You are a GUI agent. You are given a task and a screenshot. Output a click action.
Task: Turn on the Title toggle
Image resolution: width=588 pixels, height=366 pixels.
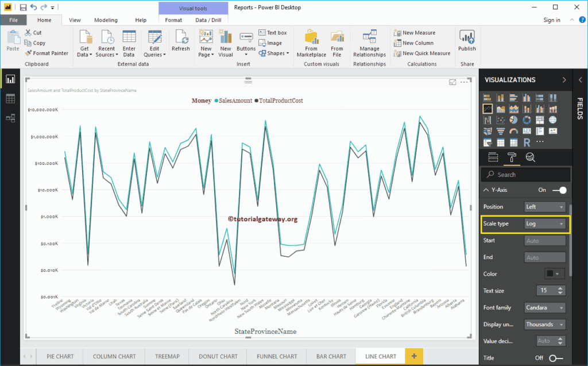pyautogui.click(x=556, y=358)
